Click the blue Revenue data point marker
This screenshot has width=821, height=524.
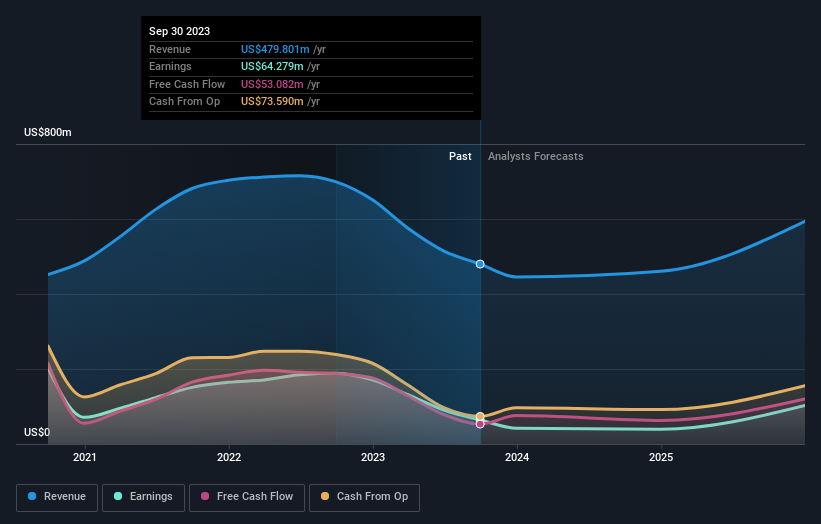(x=480, y=264)
